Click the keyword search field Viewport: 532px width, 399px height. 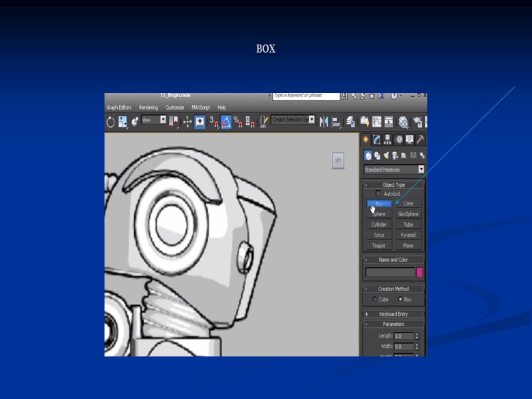[x=306, y=96]
